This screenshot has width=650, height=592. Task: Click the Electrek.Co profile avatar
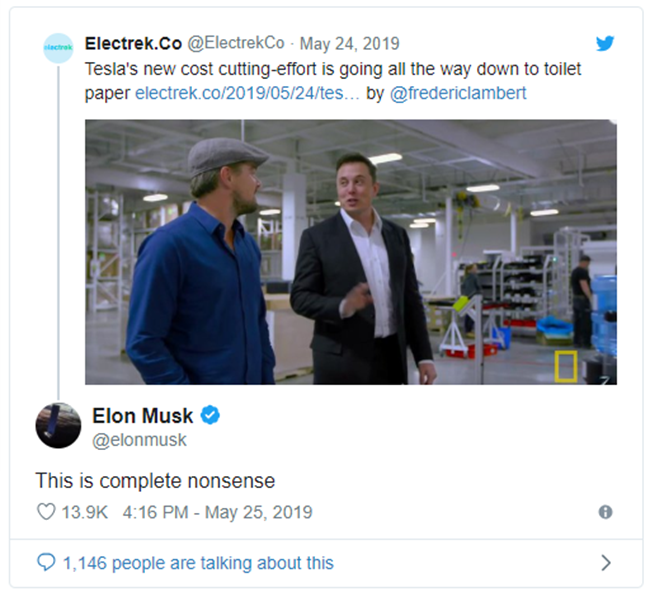coord(58,48)
